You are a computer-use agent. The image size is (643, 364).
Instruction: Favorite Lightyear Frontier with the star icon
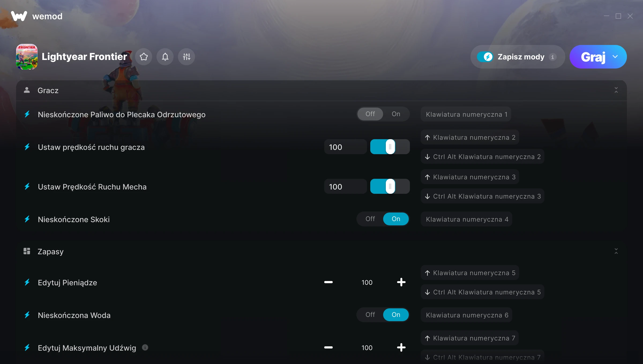pyautogui.click(x=144, y=57)
